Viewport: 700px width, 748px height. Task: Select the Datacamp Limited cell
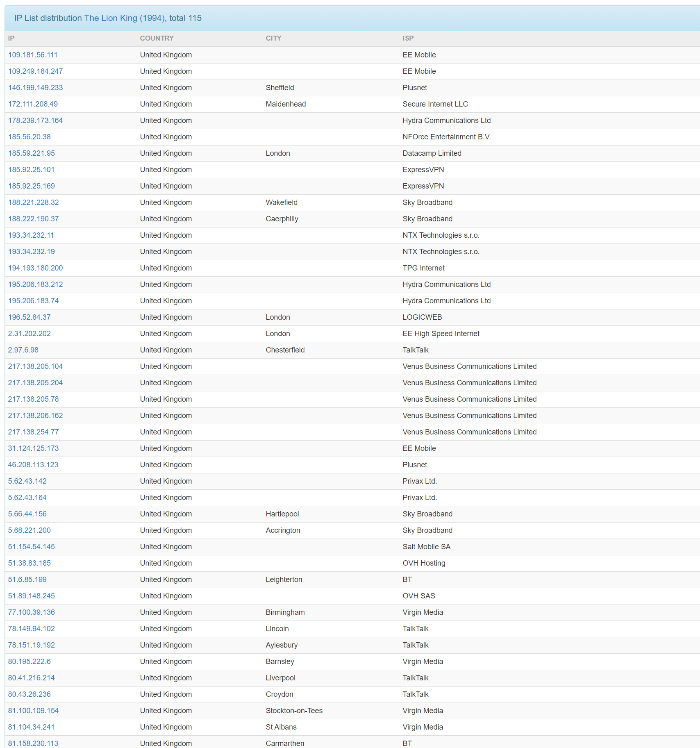pyautogui.click(x=432, y=153)
